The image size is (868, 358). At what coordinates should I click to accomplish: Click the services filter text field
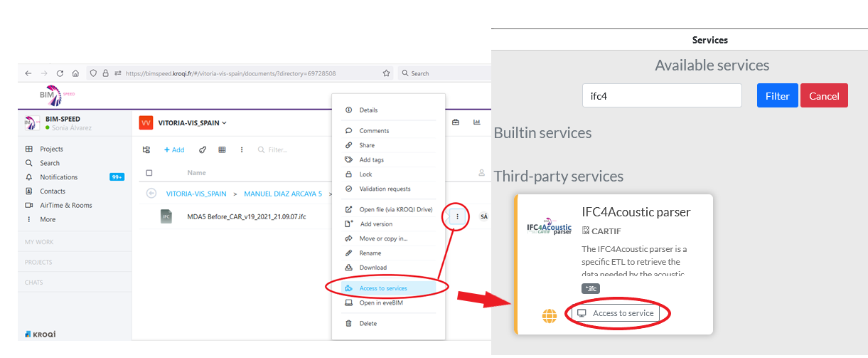662,95
